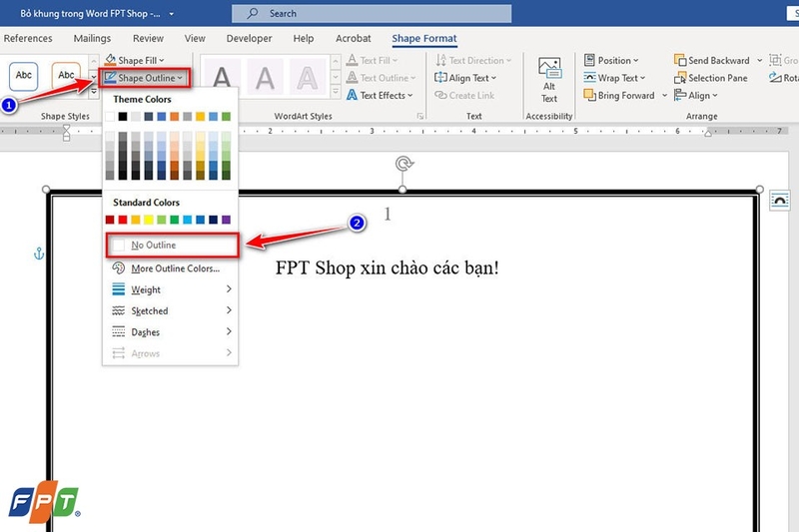
Task: Pick the purple standard color swatch
Action: (x=227, y=220)
